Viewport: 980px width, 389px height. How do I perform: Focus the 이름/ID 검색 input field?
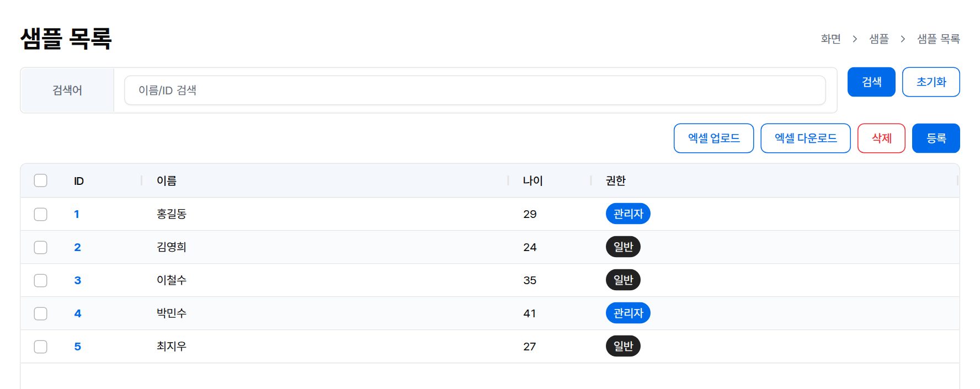pyautogui.click(x=475, y=90)
